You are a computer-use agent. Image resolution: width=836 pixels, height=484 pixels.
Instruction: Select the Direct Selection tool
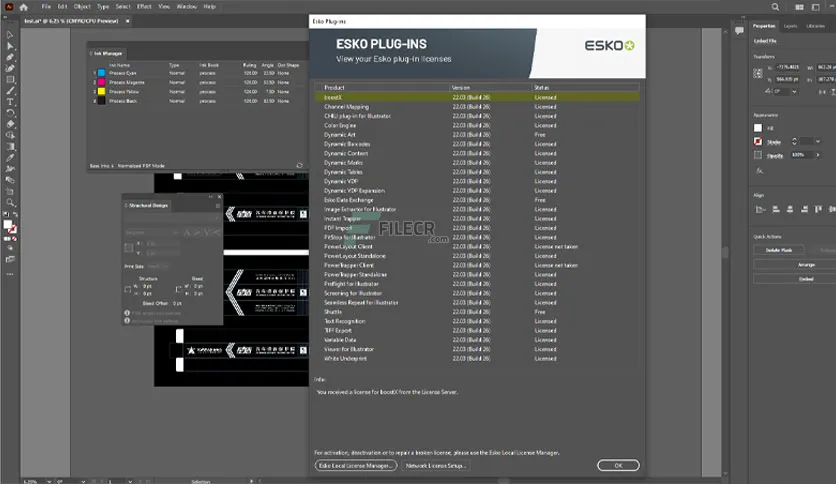tap(10, 46)
